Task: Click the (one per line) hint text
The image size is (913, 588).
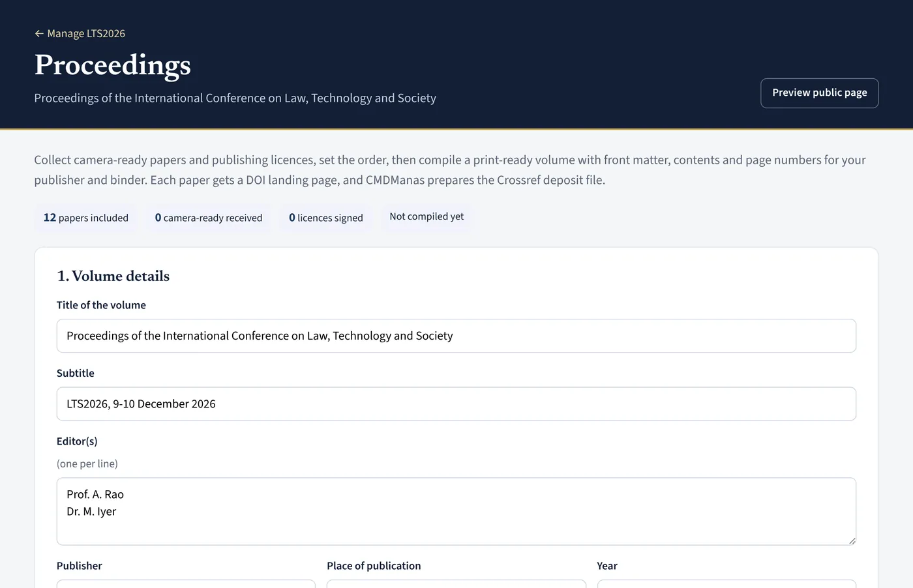Action: point(87,463)
